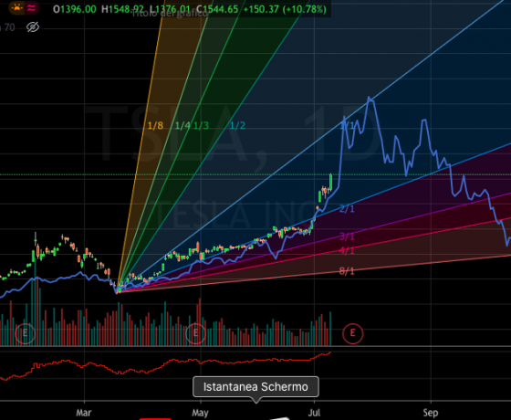Click the orange sun indicator icon

pos(16,8)
